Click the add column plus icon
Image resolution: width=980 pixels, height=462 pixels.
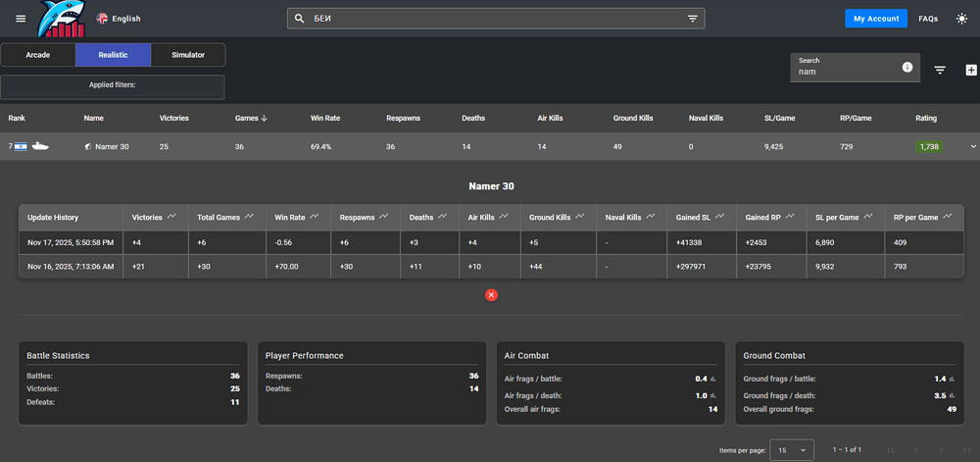(x=970, y=70)
